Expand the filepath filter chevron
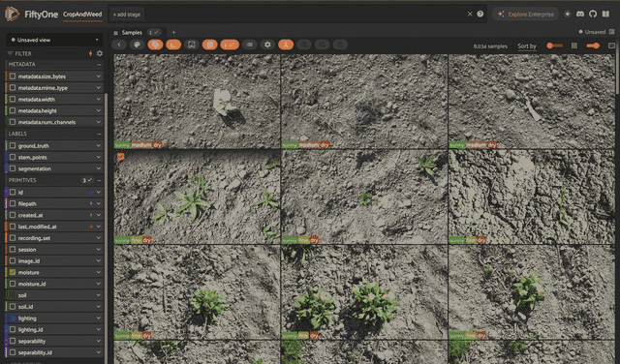 point(98,203)
